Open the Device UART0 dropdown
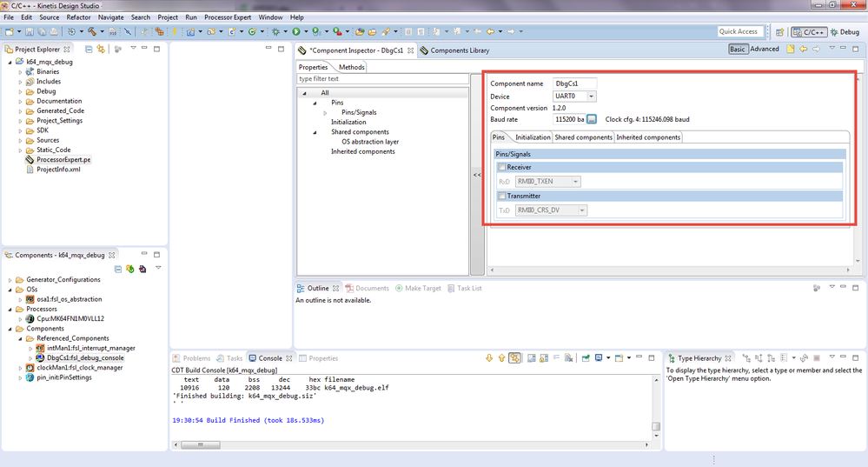The height and width of the screenshot is (467, 868). [591, 97]
